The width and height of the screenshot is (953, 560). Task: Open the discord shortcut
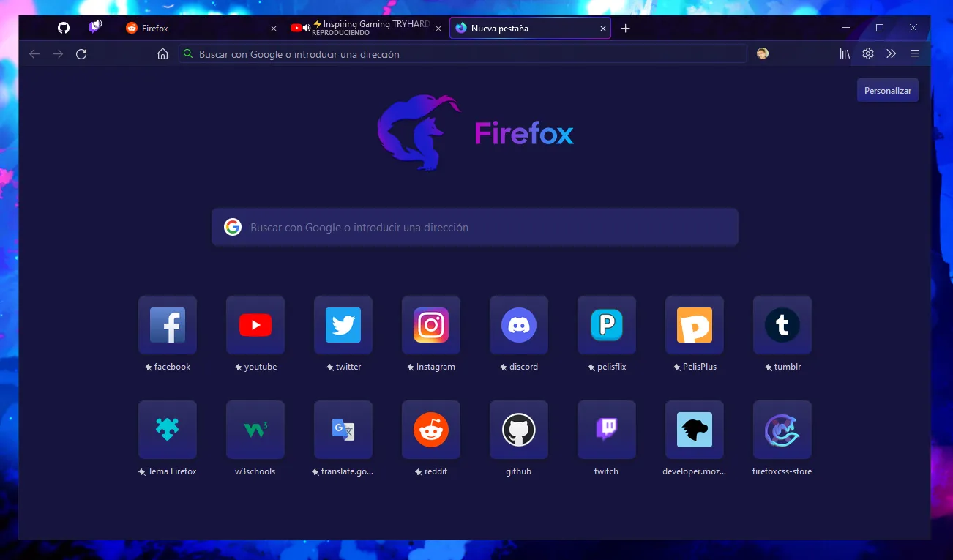tap(519, 325)
